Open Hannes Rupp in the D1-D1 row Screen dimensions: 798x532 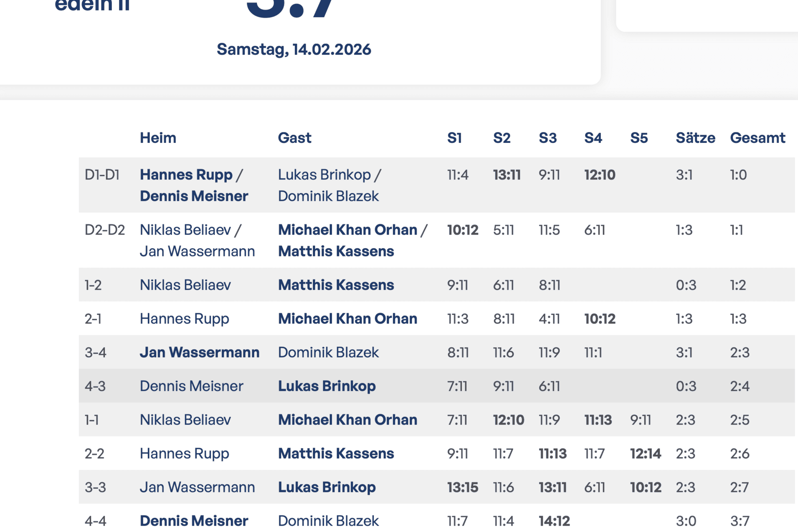pyautogui.click(x=186, y=175)
